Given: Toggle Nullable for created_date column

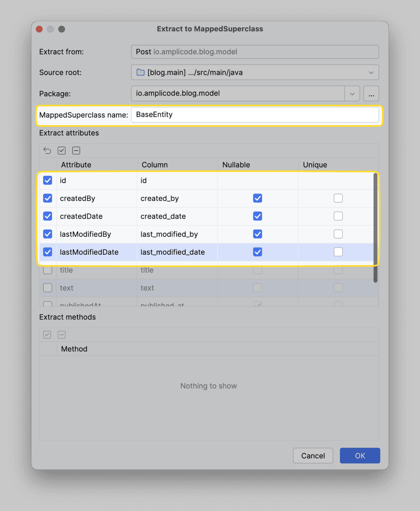Looking at the screenshot, I should 258,216.
